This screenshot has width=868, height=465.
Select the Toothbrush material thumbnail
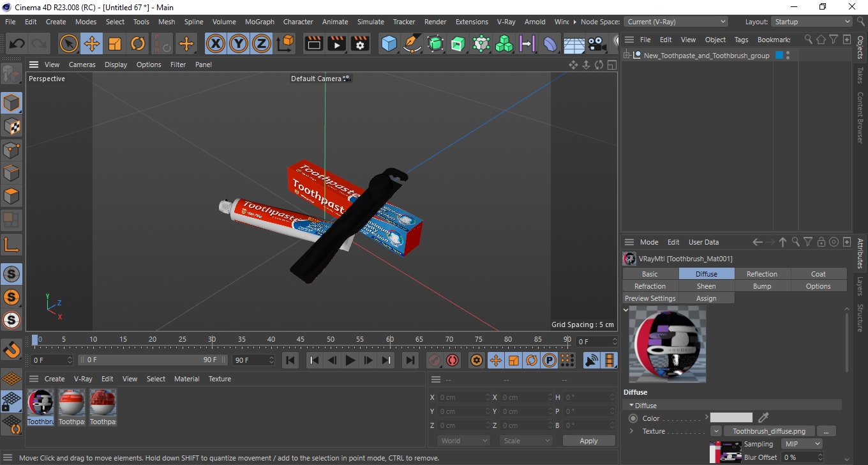point(40,402)
